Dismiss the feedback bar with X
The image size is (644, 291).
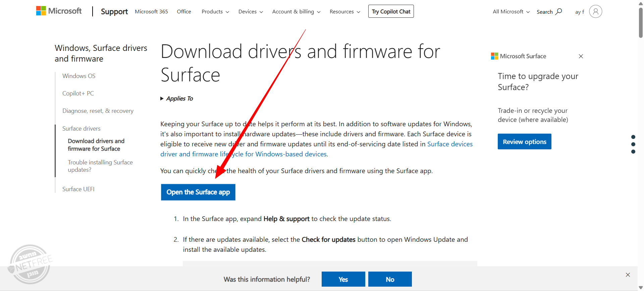click(628, 275)
